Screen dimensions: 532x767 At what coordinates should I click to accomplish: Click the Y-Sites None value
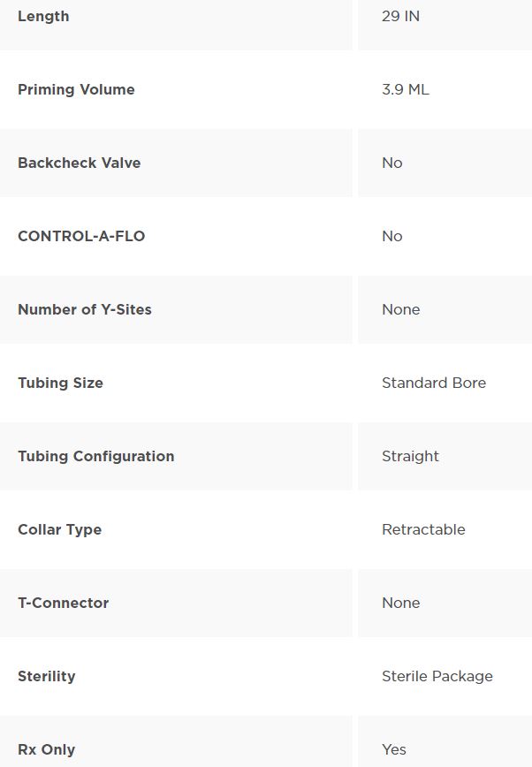point(401,309)
